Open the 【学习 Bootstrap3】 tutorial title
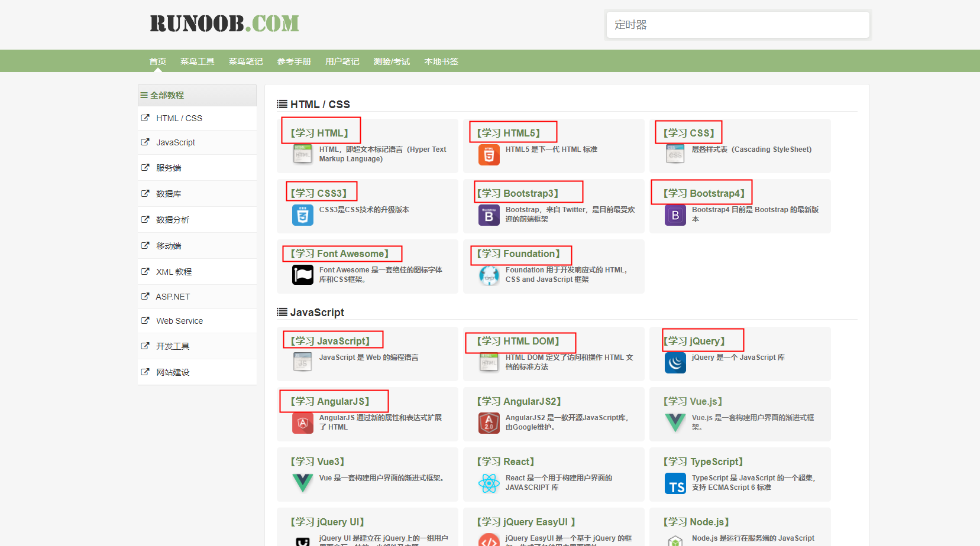980x546 pixels. click(518, 193)
